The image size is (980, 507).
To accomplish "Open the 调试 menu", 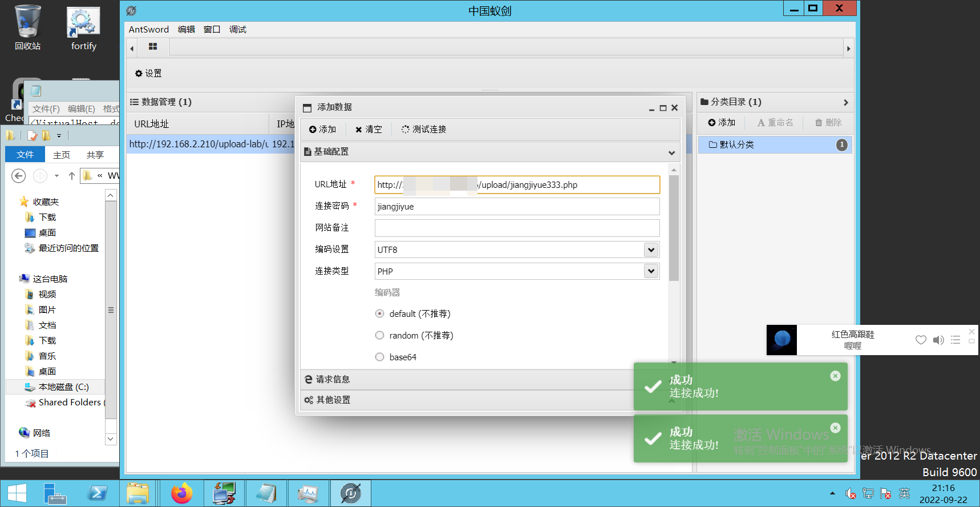I will coord(237,30).
